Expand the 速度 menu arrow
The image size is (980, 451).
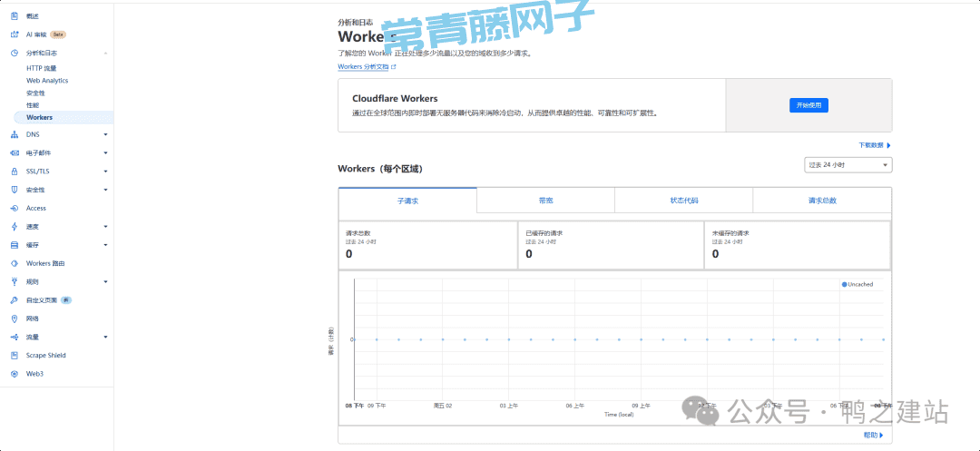click(x=105, y=227)
